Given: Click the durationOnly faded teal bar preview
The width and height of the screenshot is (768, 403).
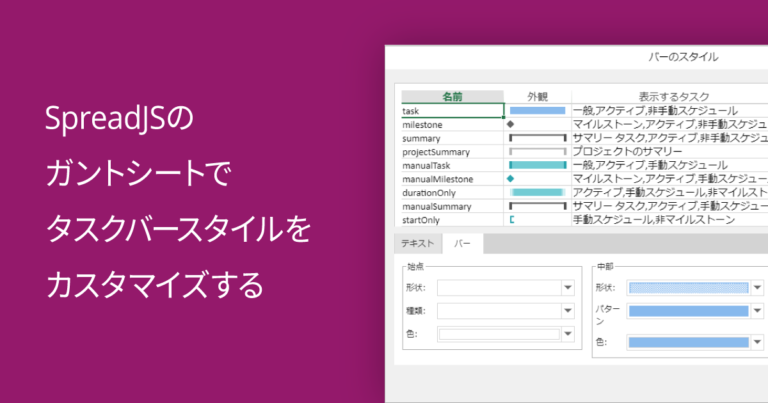Looking at the screenshot, I should click(537, 193).
